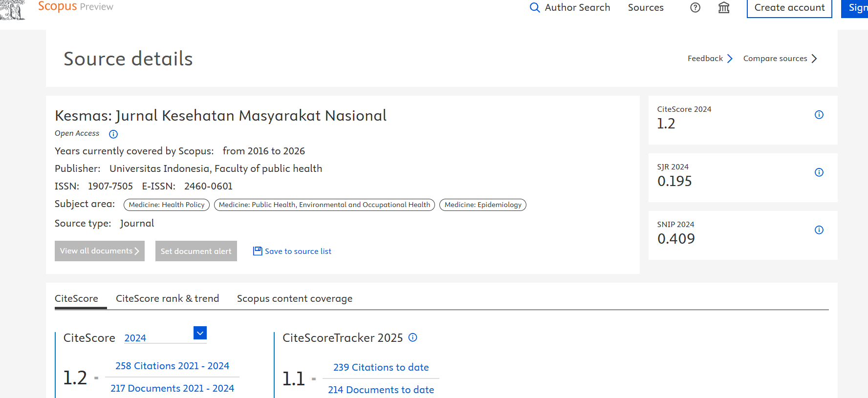Viewport: 868px width, 398px height.
Task: Click the CiteScore 2024 info icon
Action: coord(819,115)
